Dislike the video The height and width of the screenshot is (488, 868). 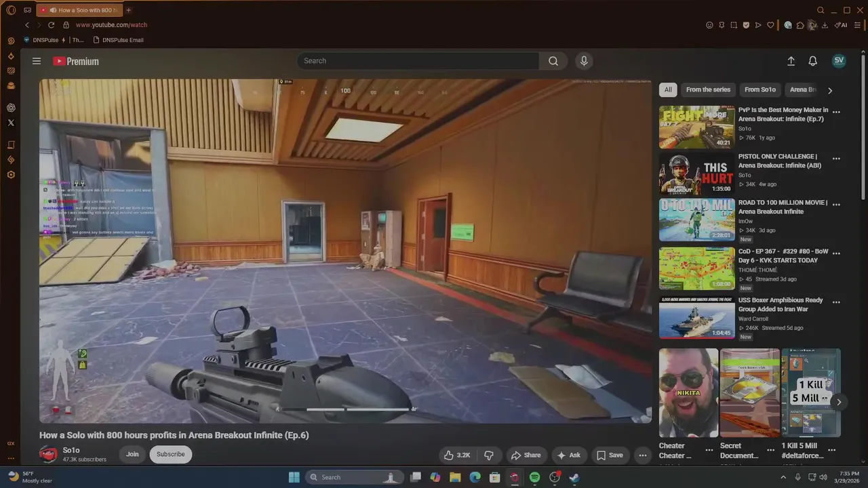pyautogui.click(x=488, y=455)
